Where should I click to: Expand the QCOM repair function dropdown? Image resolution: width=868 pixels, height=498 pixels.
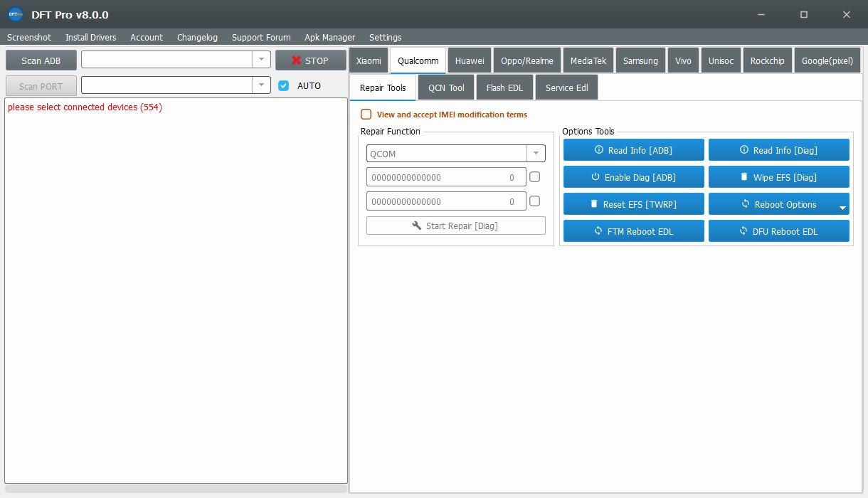tap(536, 154)
